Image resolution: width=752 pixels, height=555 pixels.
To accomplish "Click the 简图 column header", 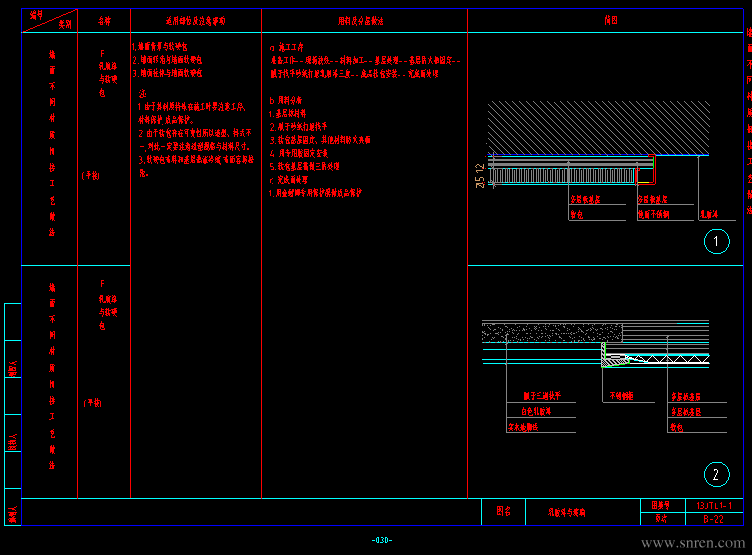I will [611, 20].
